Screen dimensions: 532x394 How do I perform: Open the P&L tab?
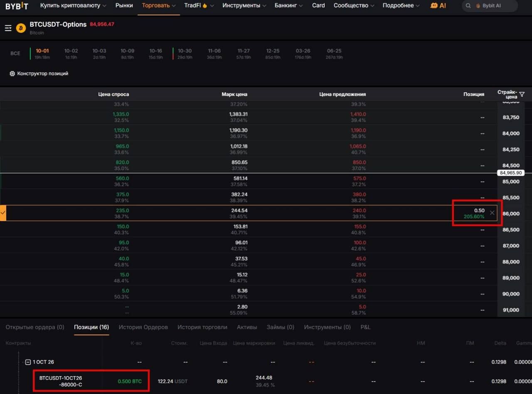(x=365, y=327)
